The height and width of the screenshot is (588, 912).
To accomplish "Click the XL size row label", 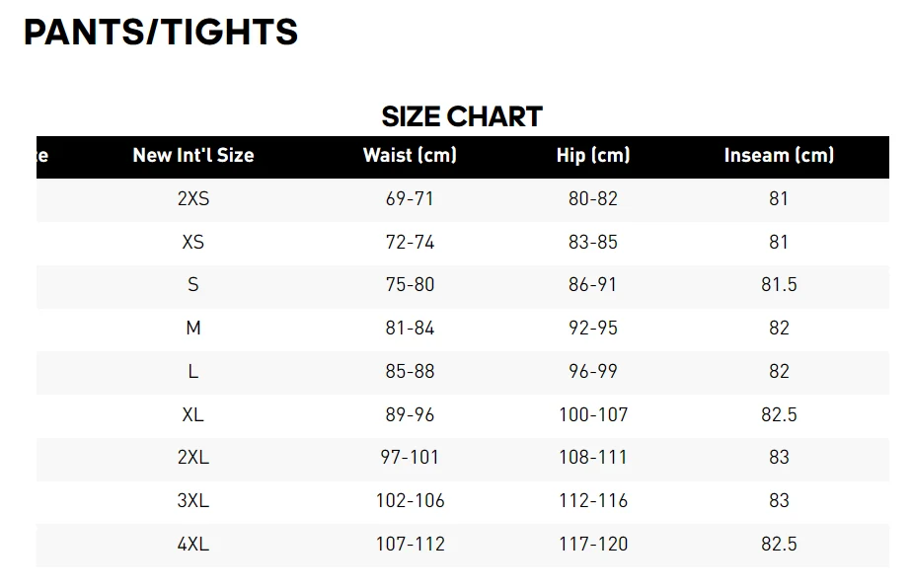I will point(193,414).
